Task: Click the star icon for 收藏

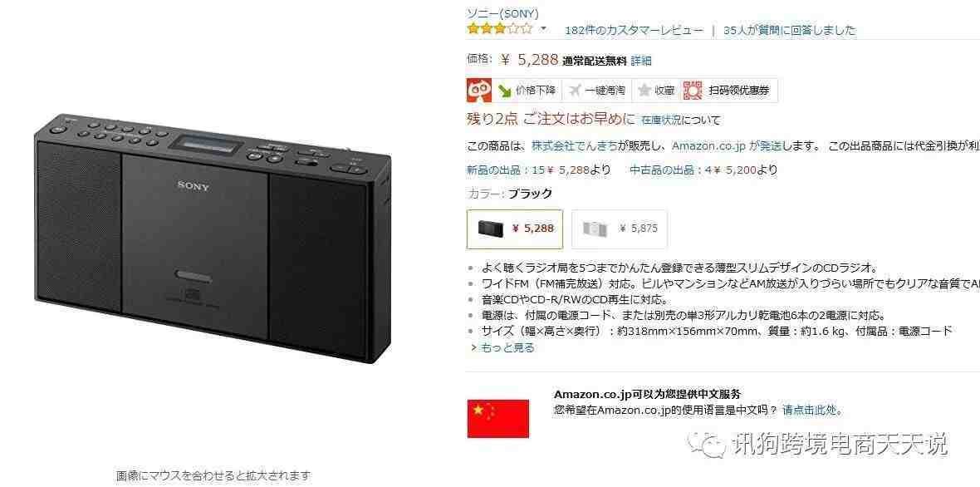Action: click(x=644, y=91)
